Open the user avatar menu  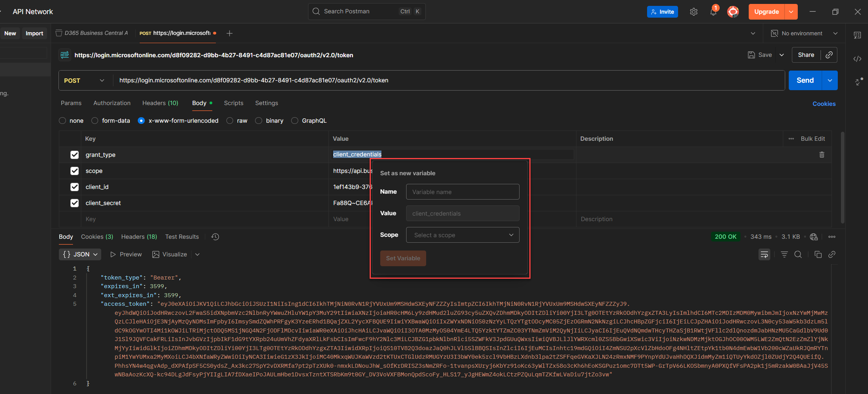[733, 12]
